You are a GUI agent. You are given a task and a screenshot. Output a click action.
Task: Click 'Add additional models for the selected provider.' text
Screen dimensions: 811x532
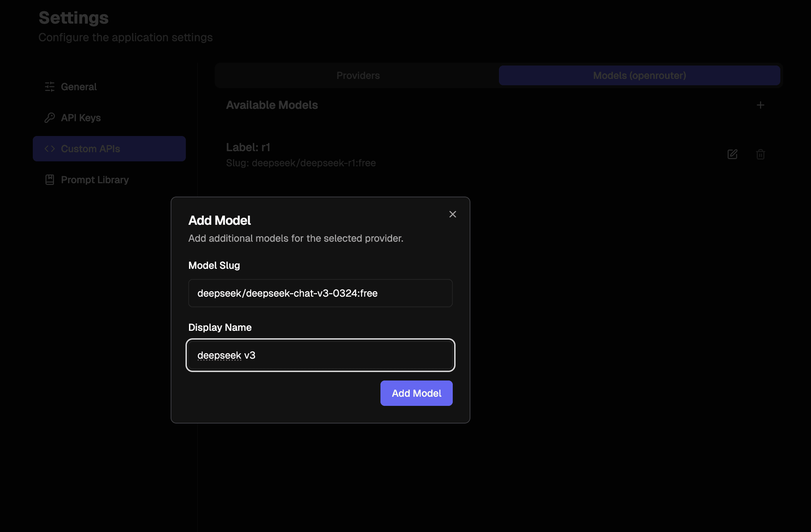[x=296, y=238]
